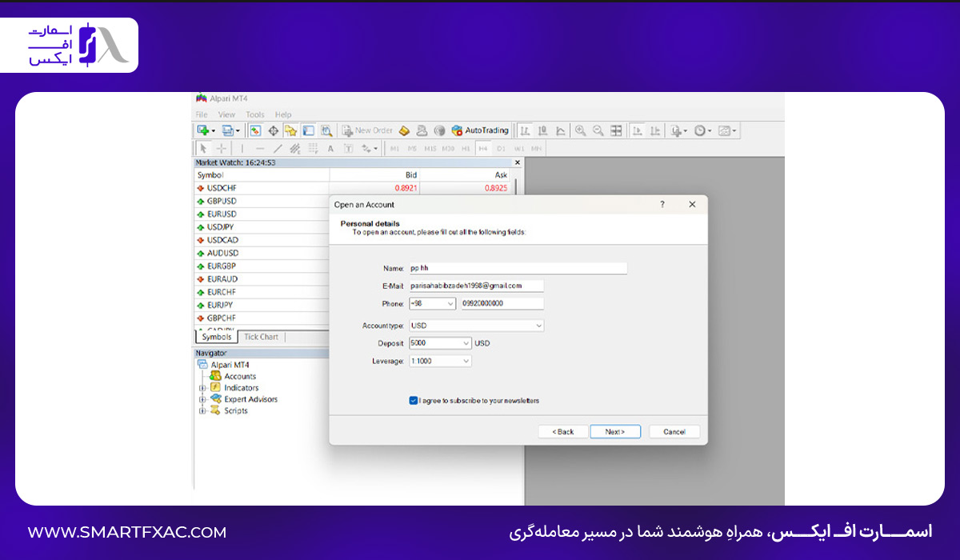Image resolution: width=960 pixels, height=560 pixels.
Task: Open the Account type dropdown
Action: click(476, 326)
